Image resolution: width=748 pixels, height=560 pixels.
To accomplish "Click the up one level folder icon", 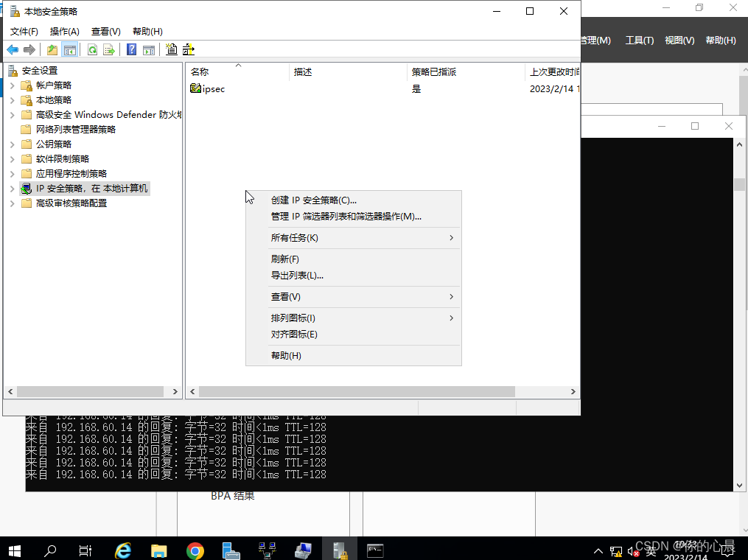I will point(52,49).
